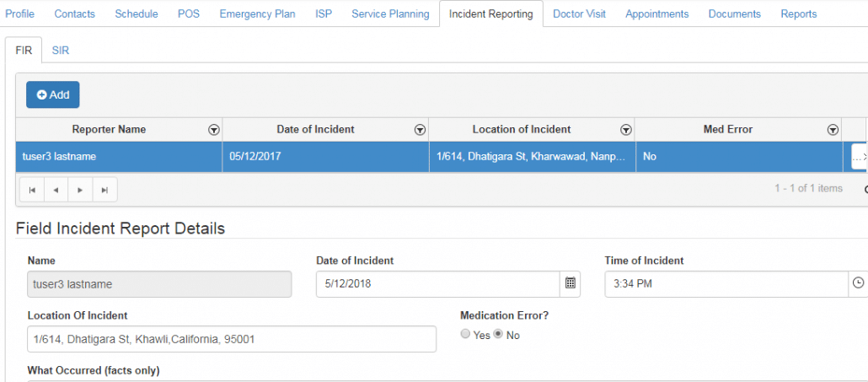Click the Dhatigara St location cell in grid

point(532,157)
